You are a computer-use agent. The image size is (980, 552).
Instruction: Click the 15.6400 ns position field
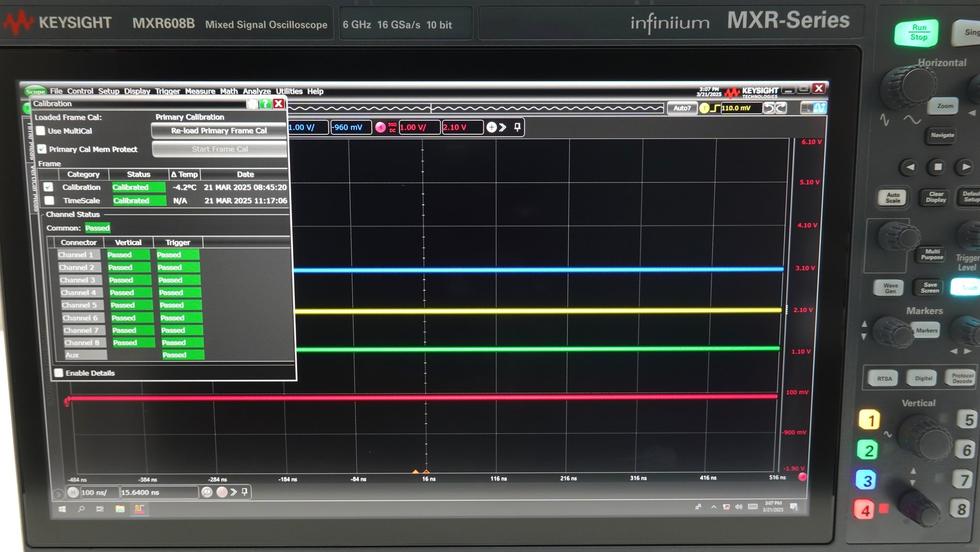point(159,492)
